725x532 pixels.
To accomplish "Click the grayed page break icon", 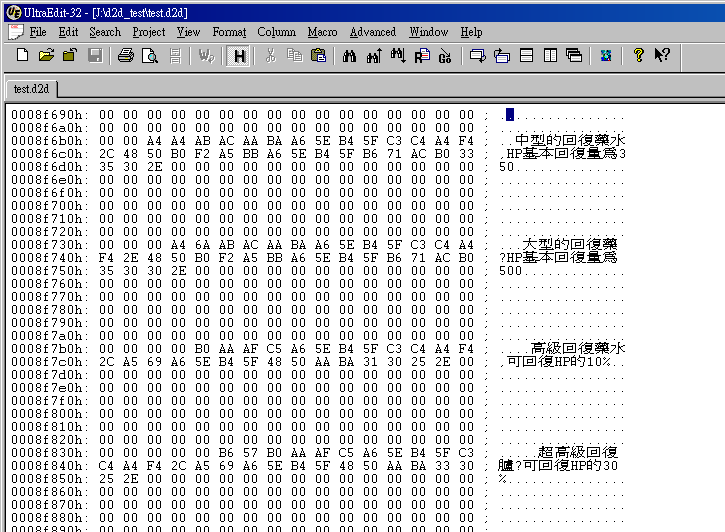I will coord(175,55).
